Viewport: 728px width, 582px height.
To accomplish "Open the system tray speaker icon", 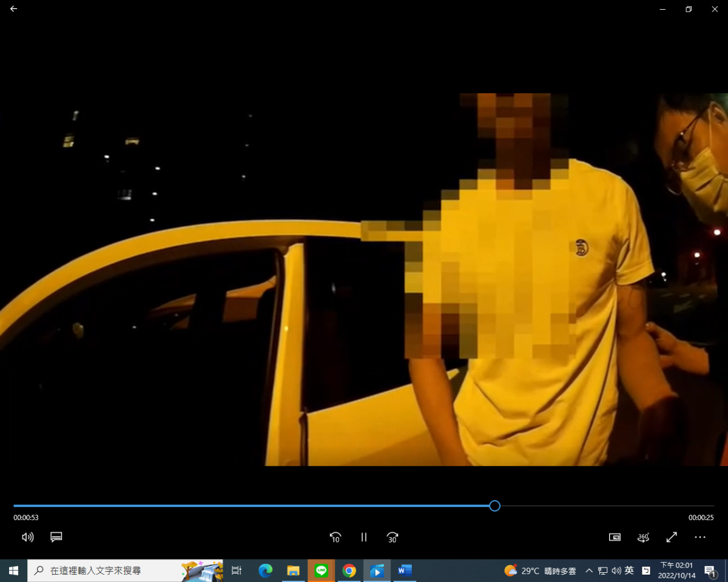I will (x=616, y=570).
